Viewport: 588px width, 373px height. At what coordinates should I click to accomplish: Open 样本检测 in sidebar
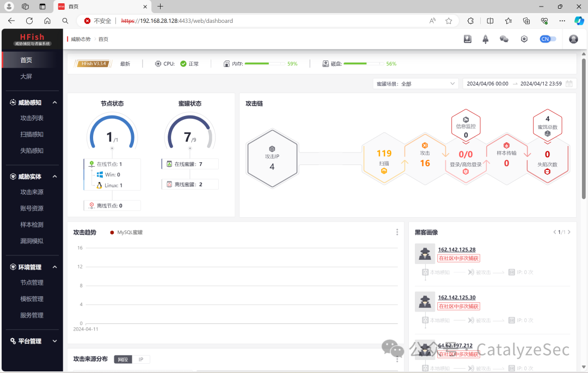pos(32,224)
